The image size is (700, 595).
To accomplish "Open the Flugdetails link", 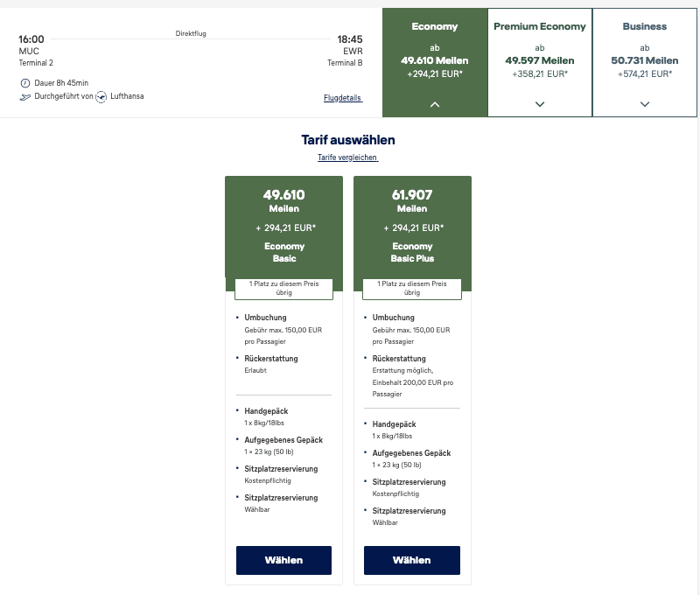I will pos(342,98).
